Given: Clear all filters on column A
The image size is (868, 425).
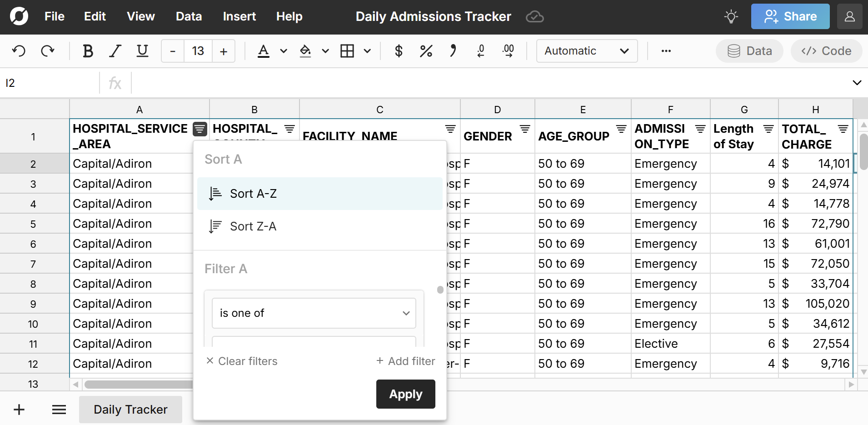Looking at the screenshot, I should pyautogui.click(x=241, y=361).
